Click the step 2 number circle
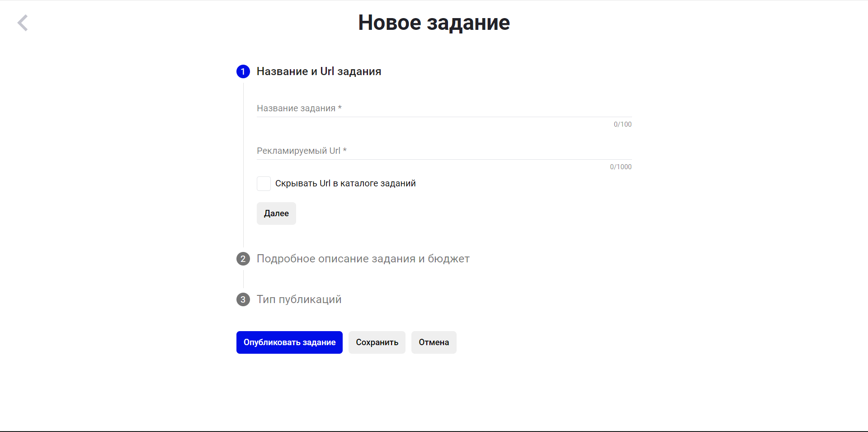This screenshot has width=868, height=432. pyautogui.click(x=243, y=259)
